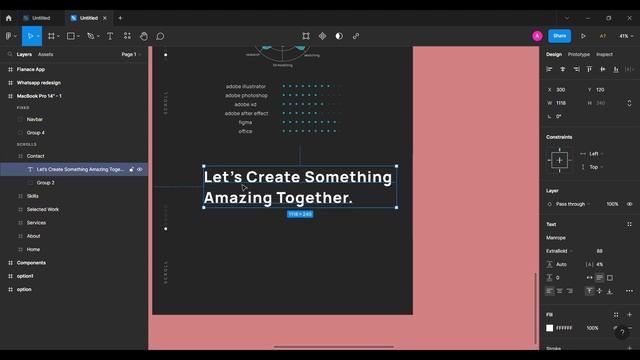640x360 pixels.
Task: Open the Figma home screen icon
Action: click(x=9, y=18)
